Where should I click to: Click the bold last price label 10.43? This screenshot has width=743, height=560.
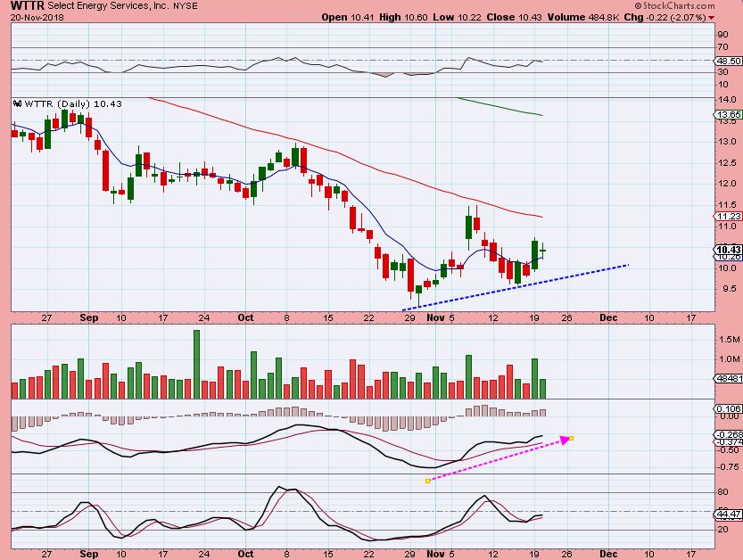click(x=729, y=250)
